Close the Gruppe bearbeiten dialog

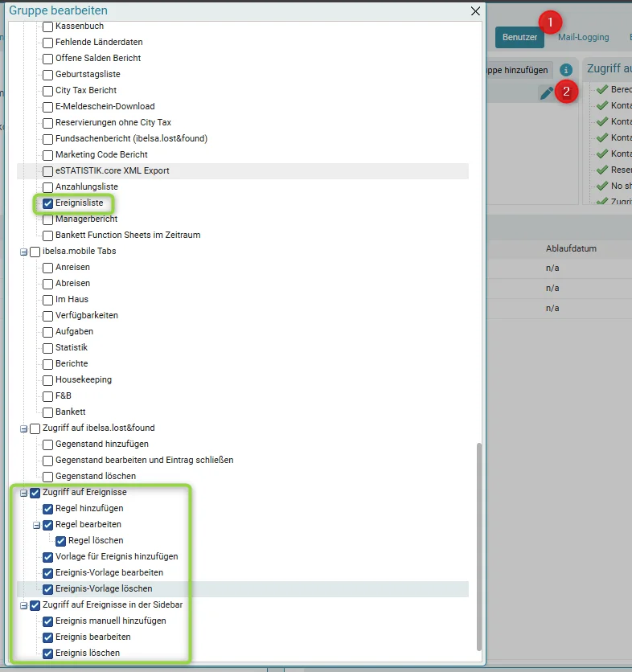475,11
